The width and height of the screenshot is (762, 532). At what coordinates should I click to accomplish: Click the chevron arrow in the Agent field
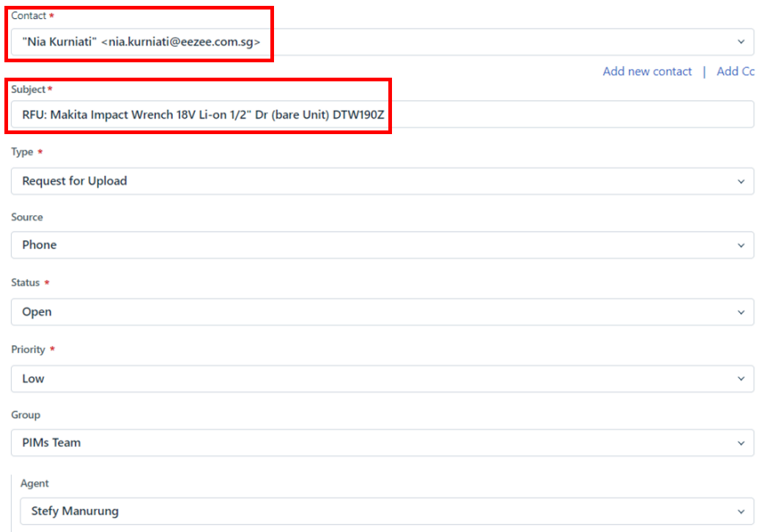(741, 511)
